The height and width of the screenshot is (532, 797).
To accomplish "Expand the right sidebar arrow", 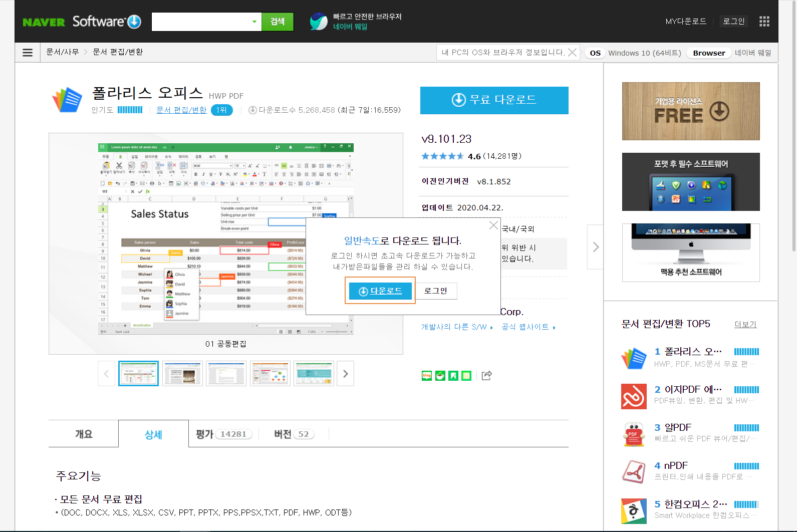I will click(x=595, y=247).
